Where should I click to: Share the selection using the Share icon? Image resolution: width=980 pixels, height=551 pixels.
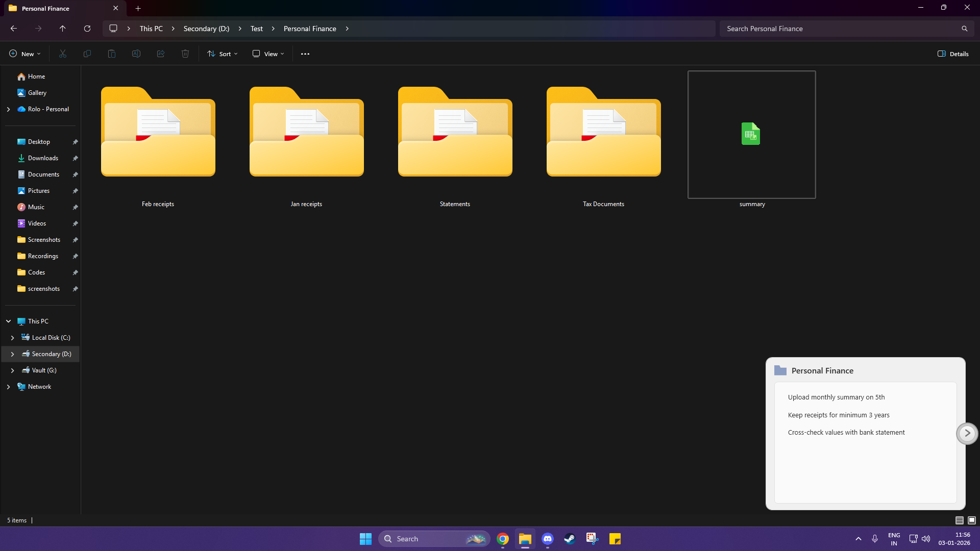[160, 54]
